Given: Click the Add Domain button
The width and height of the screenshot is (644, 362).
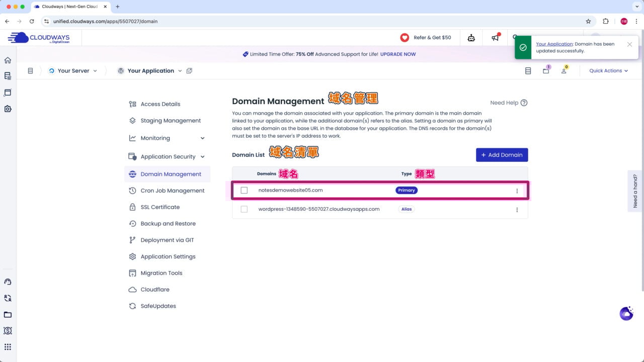Looking at the screenshot, I should [502, 155].
